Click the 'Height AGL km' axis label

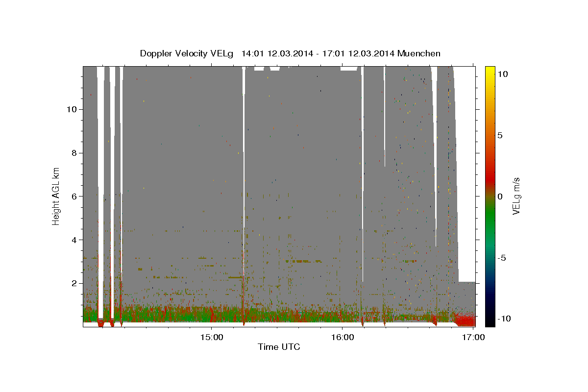[56, 196]
